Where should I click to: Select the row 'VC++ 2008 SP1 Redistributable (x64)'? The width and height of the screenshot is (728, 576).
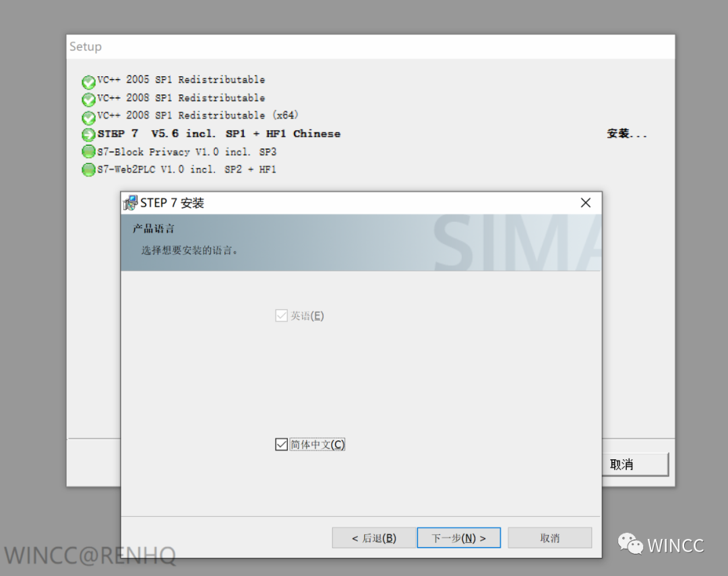pos(198,115)
